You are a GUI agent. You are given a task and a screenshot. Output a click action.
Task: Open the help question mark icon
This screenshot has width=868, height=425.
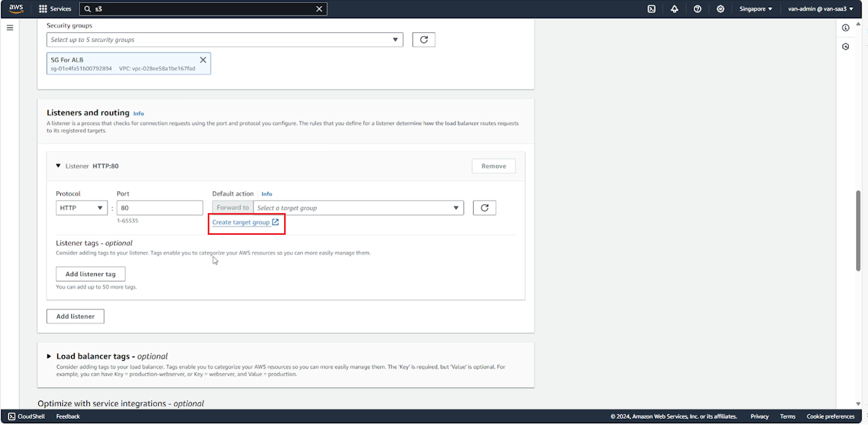[697, 9]
